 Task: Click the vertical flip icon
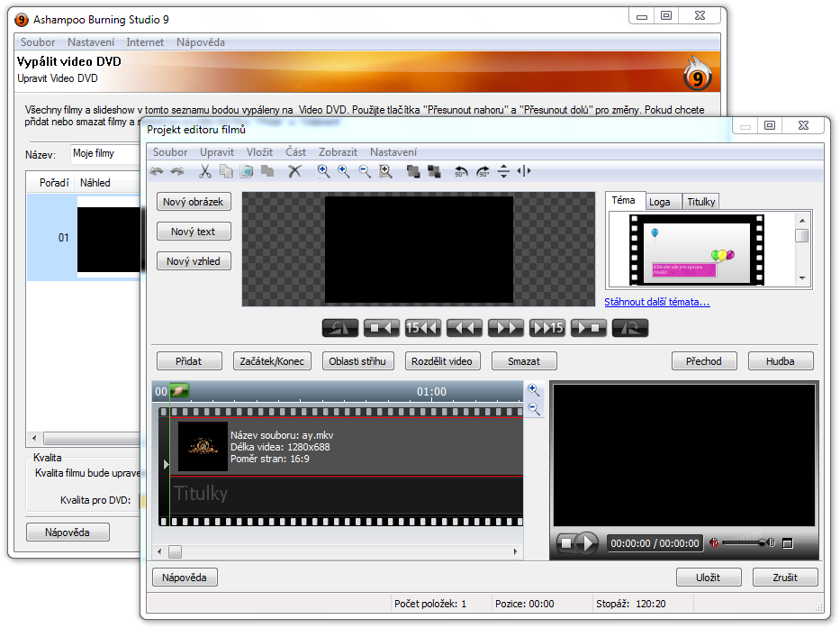click(503, 171)
